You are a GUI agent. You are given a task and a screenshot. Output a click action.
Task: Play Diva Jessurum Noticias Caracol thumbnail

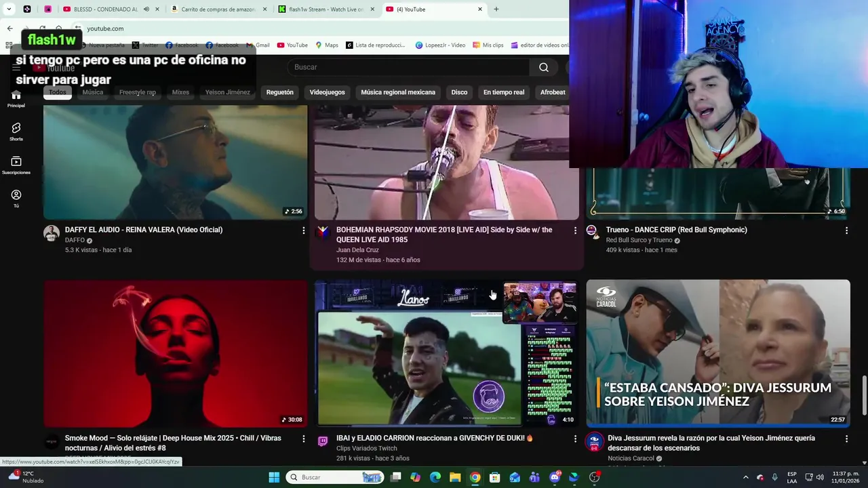click(718, 354)
